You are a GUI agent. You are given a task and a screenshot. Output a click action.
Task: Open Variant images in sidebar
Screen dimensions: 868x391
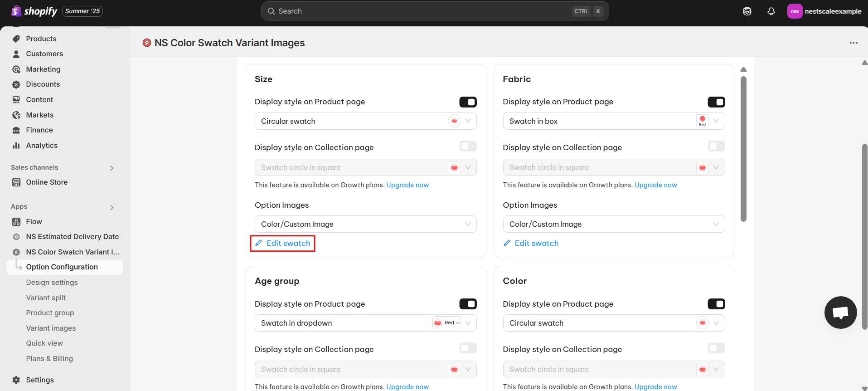51,328
